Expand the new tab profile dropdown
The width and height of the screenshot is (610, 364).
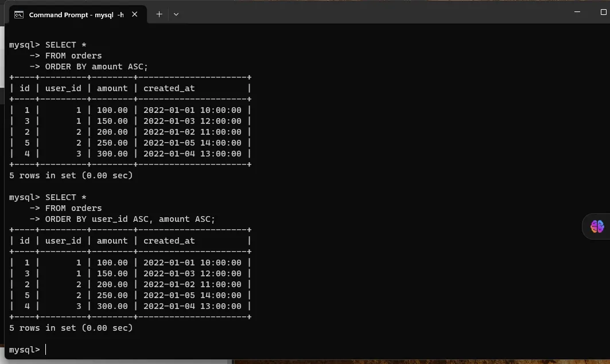click(176, 14)
